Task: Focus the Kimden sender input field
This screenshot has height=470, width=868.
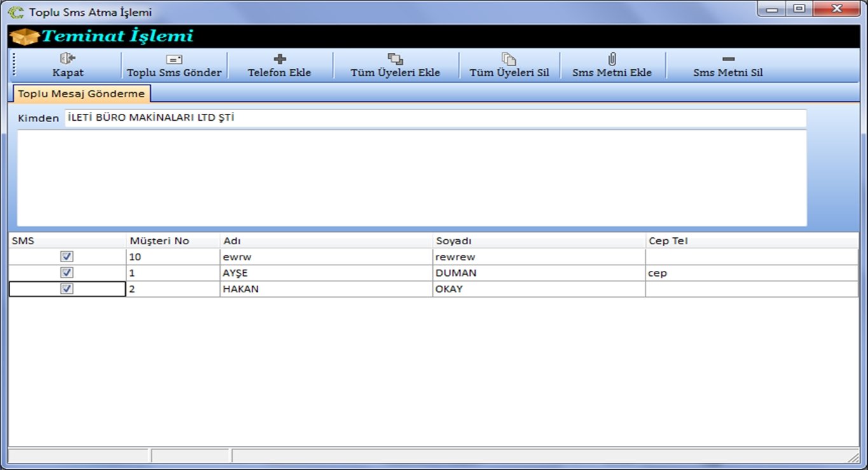Action: pos(435,118)
